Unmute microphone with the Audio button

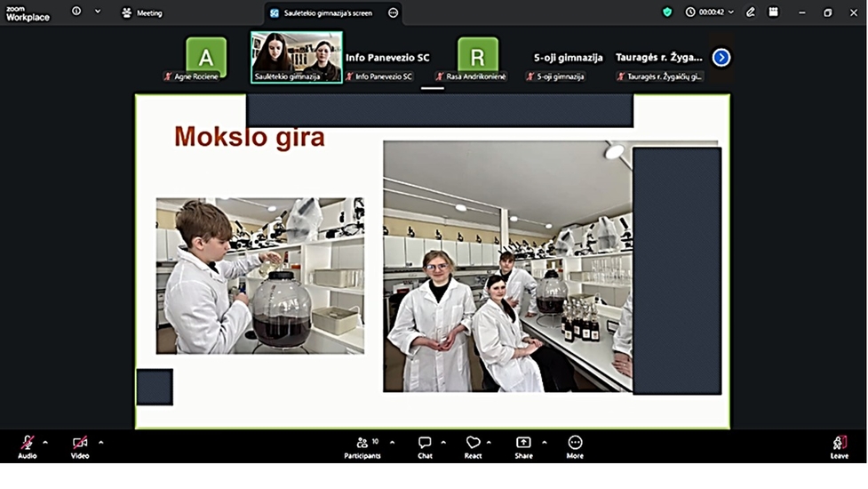tap(28, 444)
